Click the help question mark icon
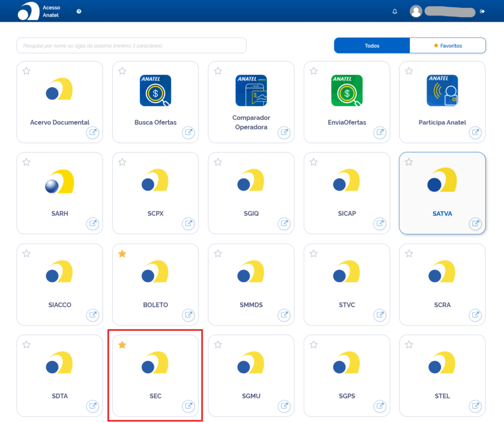Screen dimensions: 504x423 pos(79,11)
